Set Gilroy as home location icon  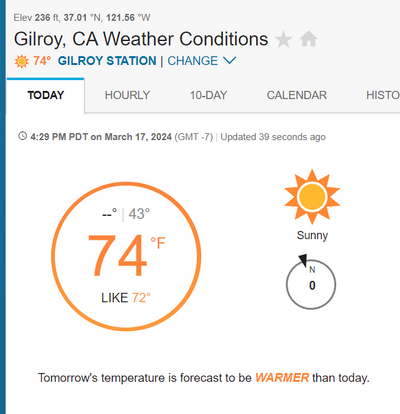[x=309, y=39]
